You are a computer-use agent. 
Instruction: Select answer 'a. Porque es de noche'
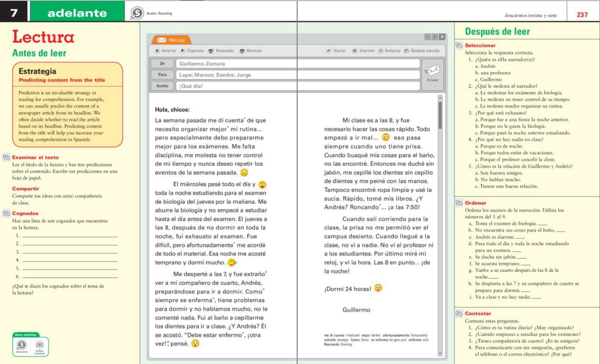click(500, 146)
